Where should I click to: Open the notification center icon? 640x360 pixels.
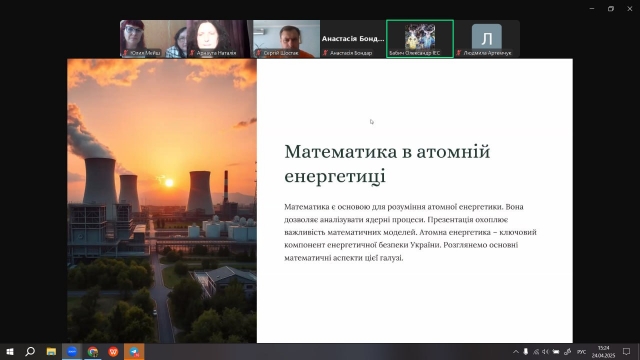pos(627,352)
